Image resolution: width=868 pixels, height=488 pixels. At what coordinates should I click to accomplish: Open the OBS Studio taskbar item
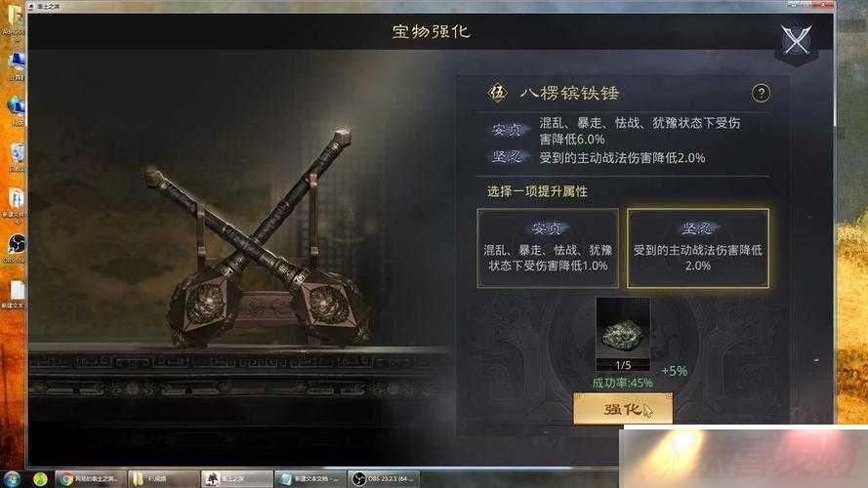tap(384, 478)
